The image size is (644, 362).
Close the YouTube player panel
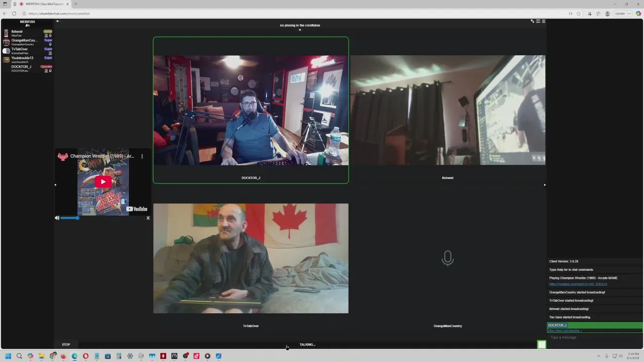[148, 218]
